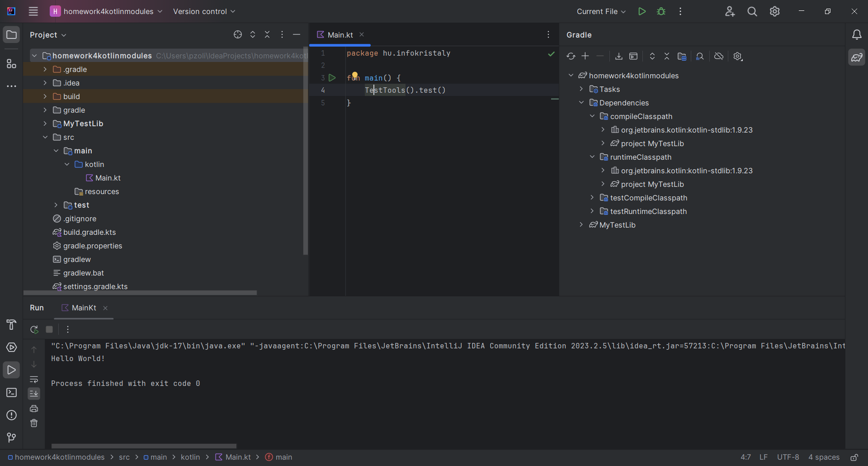Collapse compileClasspath node in Gradle
Screen dimensions: 868x466
(592, 116)
